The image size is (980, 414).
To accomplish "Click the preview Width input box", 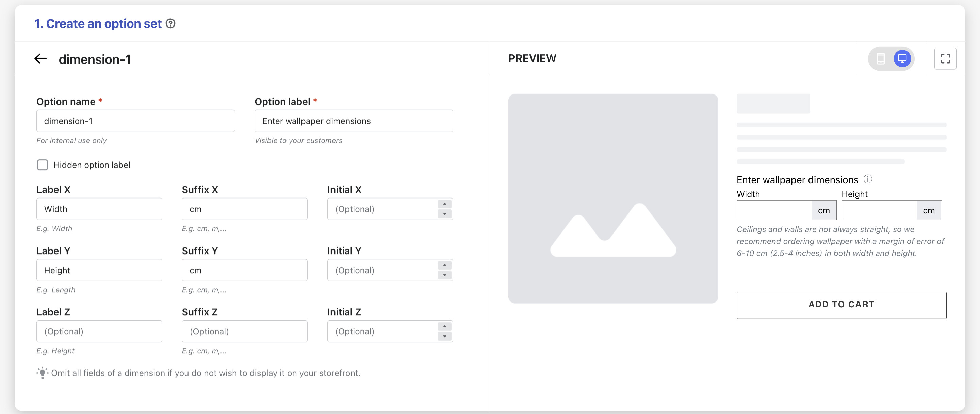I will click(774, 210).
